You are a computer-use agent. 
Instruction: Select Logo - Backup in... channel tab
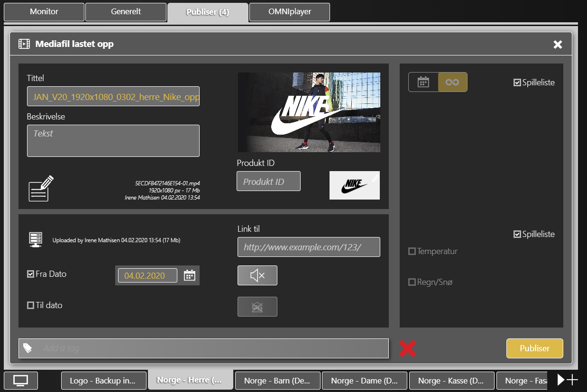point(104,381)
